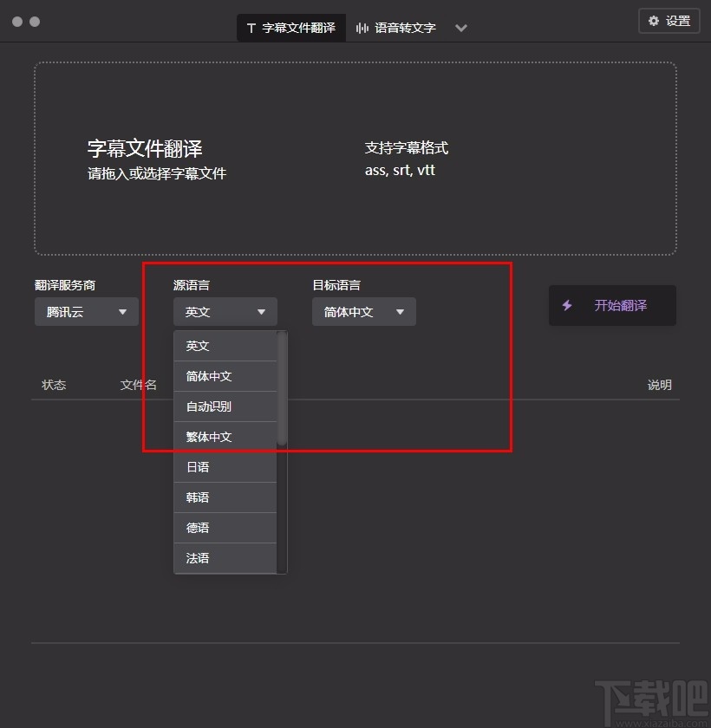The width and height of the screenshot is (711, 728).
Task: Choose 日语 as the source language
Action: click(225, 467)
